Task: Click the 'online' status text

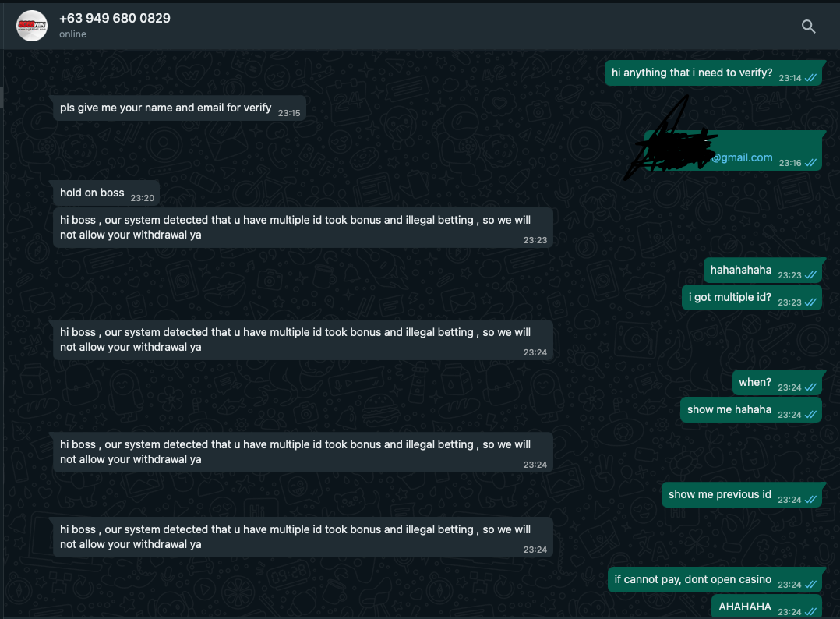Action: (x=73, y=34)
